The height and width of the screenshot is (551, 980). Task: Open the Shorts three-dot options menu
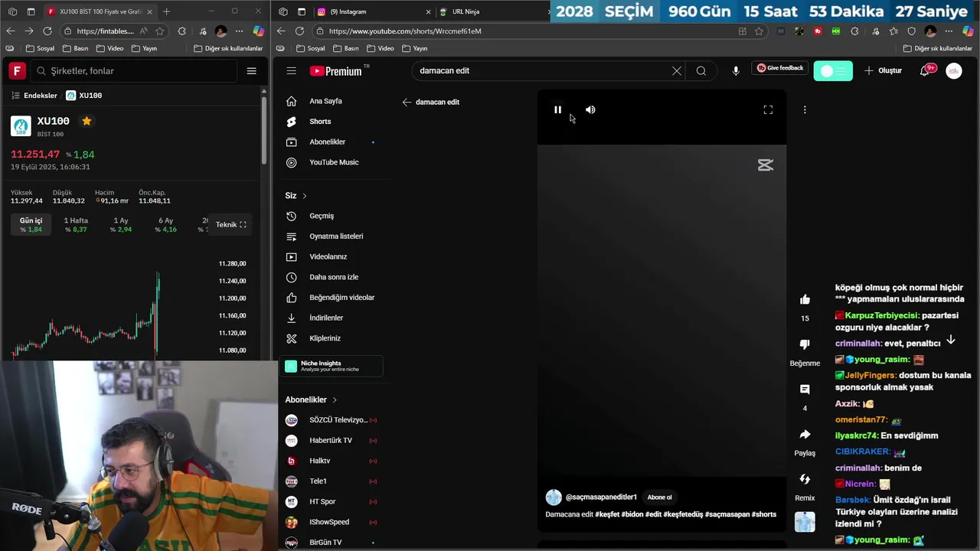[x=805, y=110]
